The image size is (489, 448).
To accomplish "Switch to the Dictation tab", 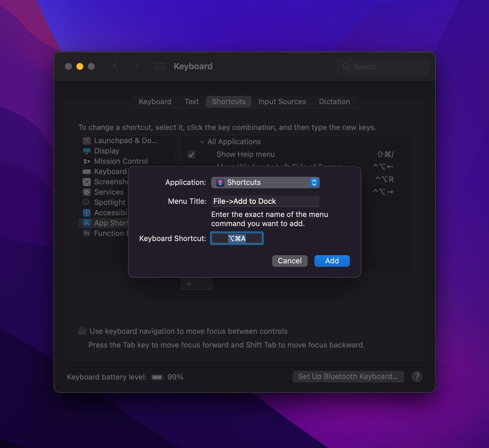I will pos(334,102).
